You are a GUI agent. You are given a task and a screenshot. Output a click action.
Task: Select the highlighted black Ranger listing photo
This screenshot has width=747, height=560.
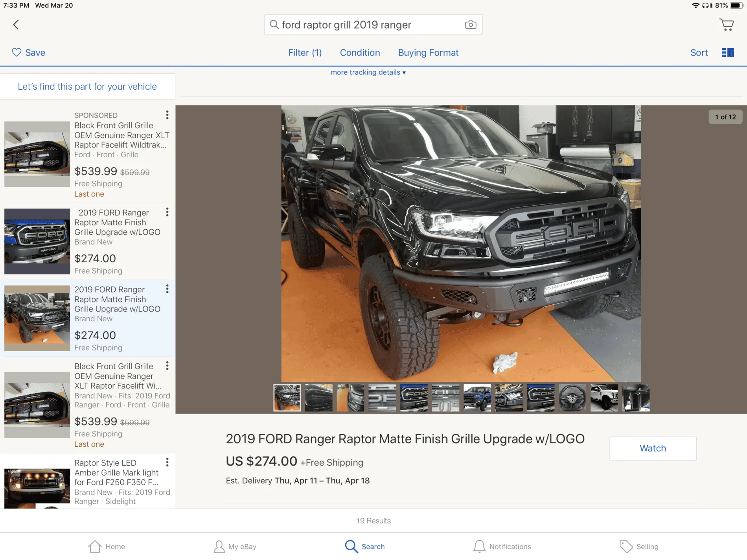point(37,318)
